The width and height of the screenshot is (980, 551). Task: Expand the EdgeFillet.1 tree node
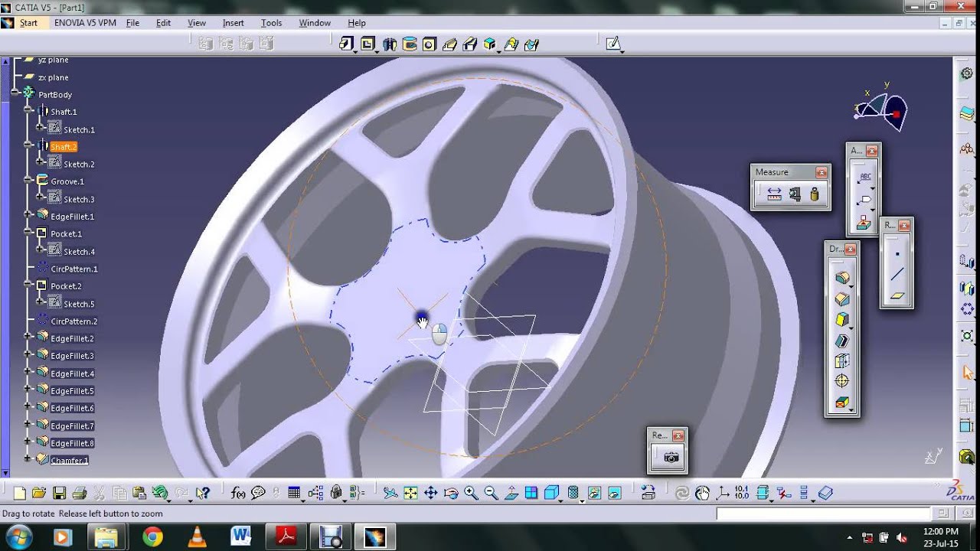click(28, 215)
